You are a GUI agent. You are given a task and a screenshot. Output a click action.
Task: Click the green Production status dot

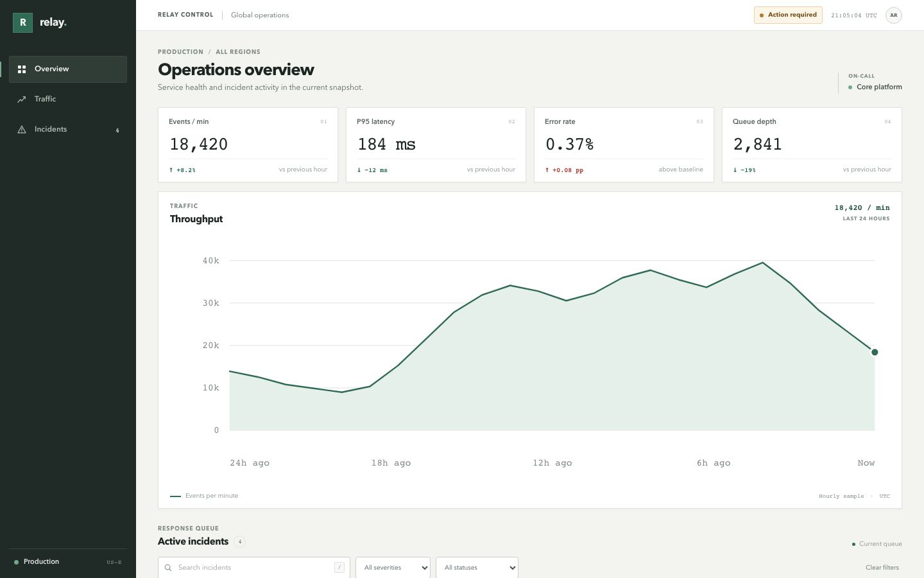[x=16, y=563]
